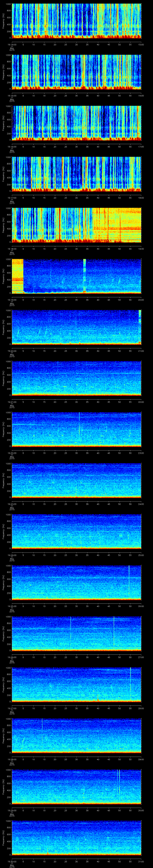Open the 19:23:00 spectrogram panel
Image resolution: width=153 pixels, height=868 pixels.
coord(76,480)
